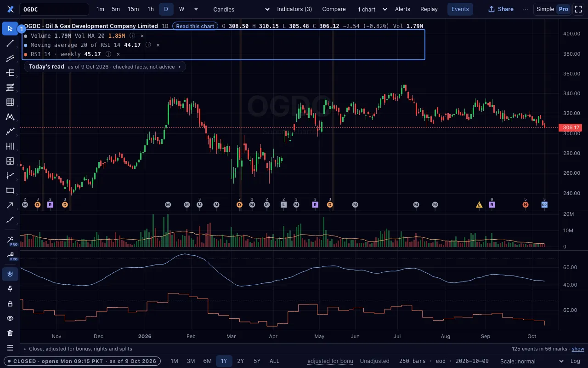
Task: Expand the 'Close, adjusted for bonus' note
Action: (78, 349)
